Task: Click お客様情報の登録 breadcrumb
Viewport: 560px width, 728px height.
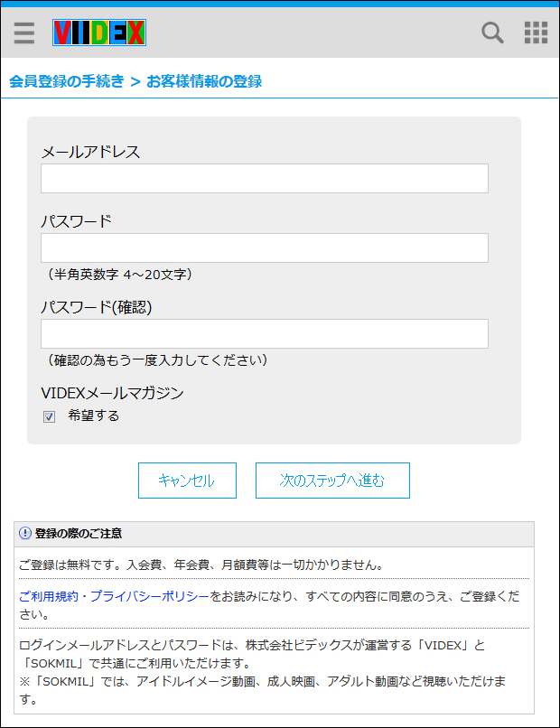Action: click(204, 81)
